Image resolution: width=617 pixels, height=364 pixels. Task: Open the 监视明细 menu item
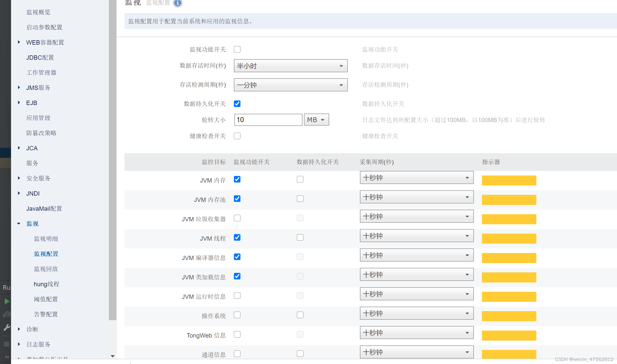(46, 239)
